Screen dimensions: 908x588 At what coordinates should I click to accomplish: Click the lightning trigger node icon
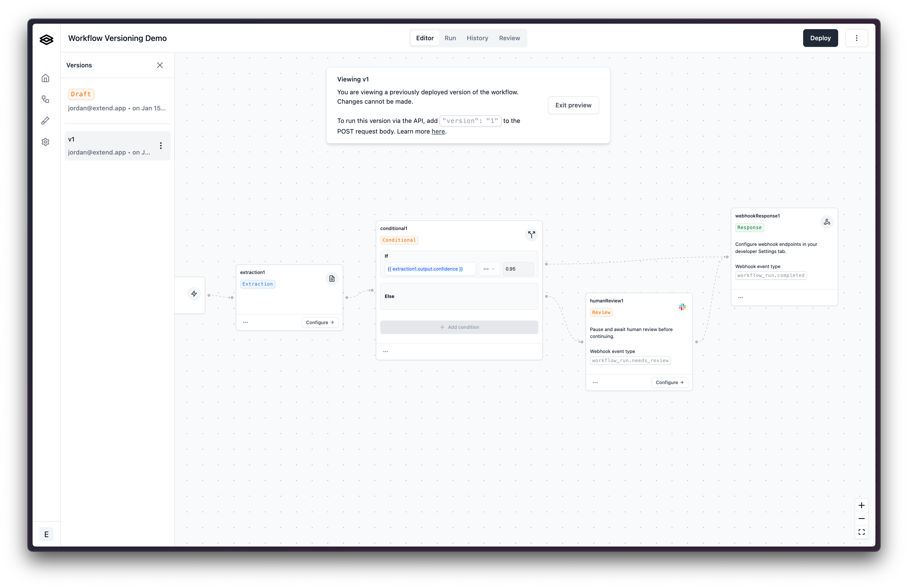tap(194, 294)
